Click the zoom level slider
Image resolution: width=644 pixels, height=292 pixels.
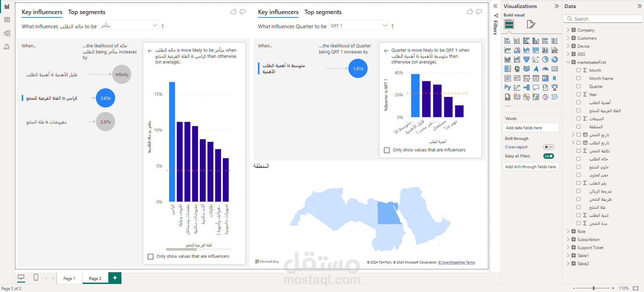pos(593,288)
